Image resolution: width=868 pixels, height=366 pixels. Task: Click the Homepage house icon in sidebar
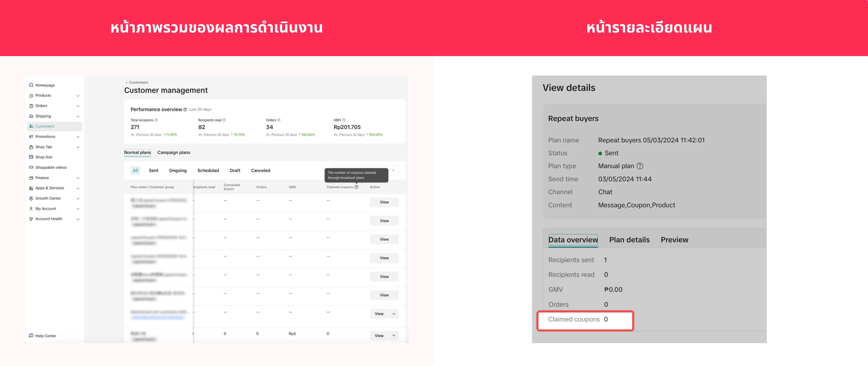tap(31, 85)
